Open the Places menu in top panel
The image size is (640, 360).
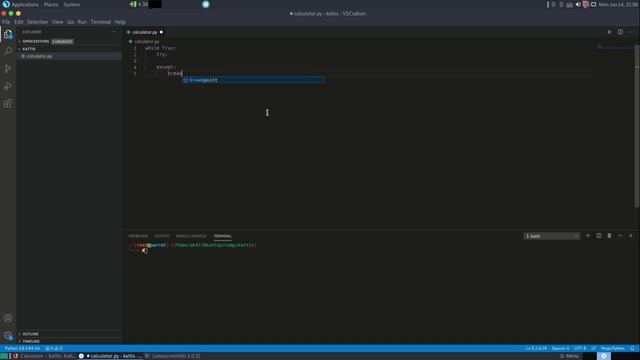[x=51, y=4]
